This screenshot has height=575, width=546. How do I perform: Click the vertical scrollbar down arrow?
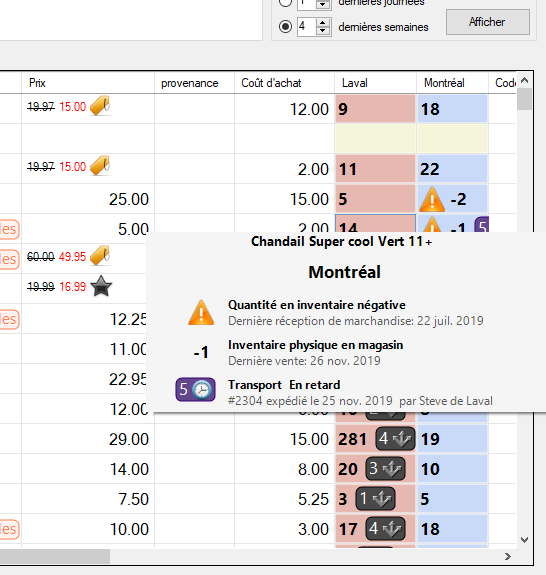[524, 539]
